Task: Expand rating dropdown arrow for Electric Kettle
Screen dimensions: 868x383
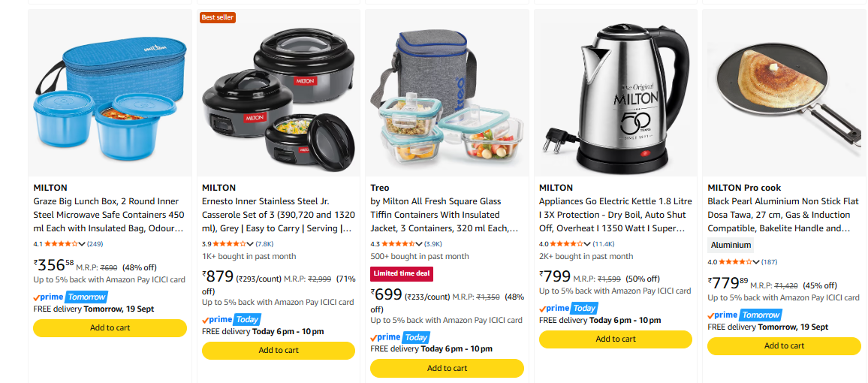Action: click(588, 243)
